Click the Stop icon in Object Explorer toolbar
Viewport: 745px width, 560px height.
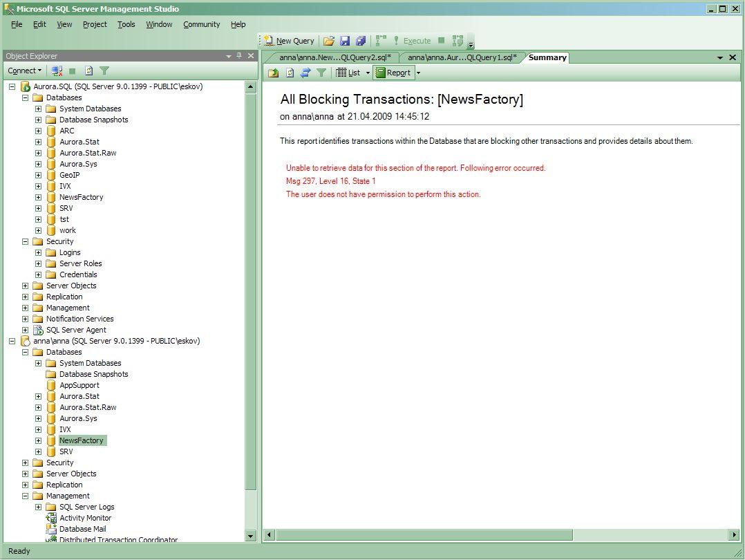click(x=72, y=71)
